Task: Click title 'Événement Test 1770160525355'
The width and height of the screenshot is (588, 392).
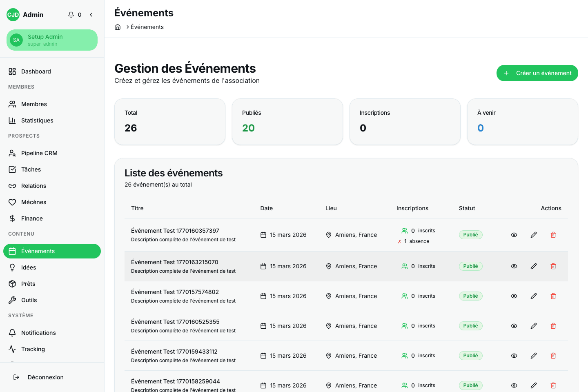Action: [175, 322]
